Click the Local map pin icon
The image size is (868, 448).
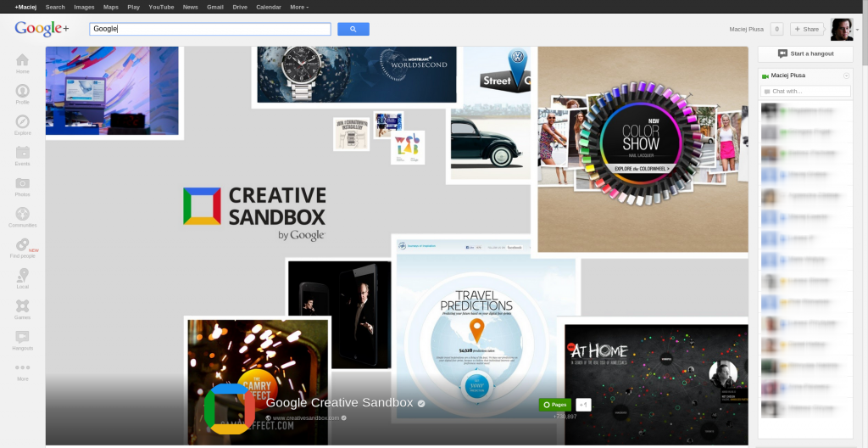tap(23, 275)
